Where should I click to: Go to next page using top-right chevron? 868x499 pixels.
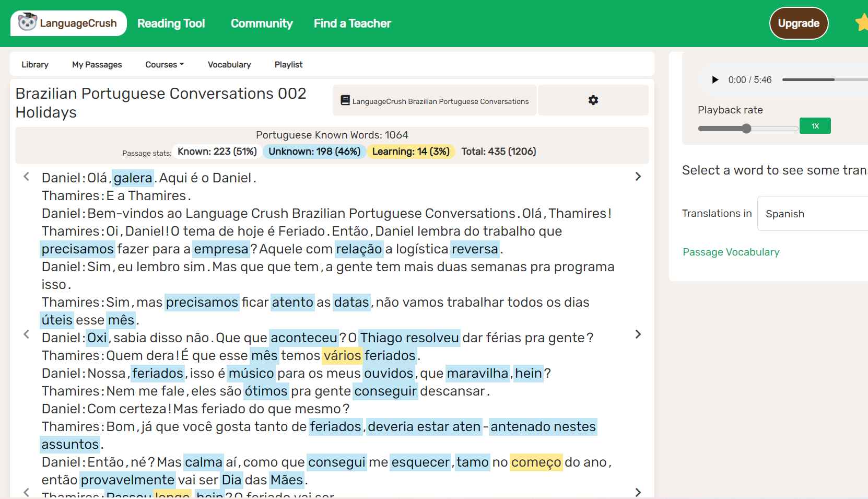[x=638, y=177]
